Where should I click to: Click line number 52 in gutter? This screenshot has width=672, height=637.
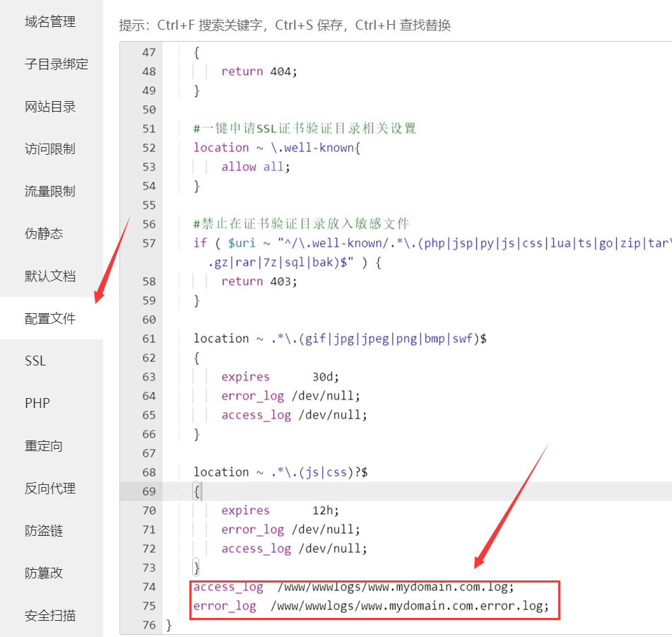tap(148, 148)
